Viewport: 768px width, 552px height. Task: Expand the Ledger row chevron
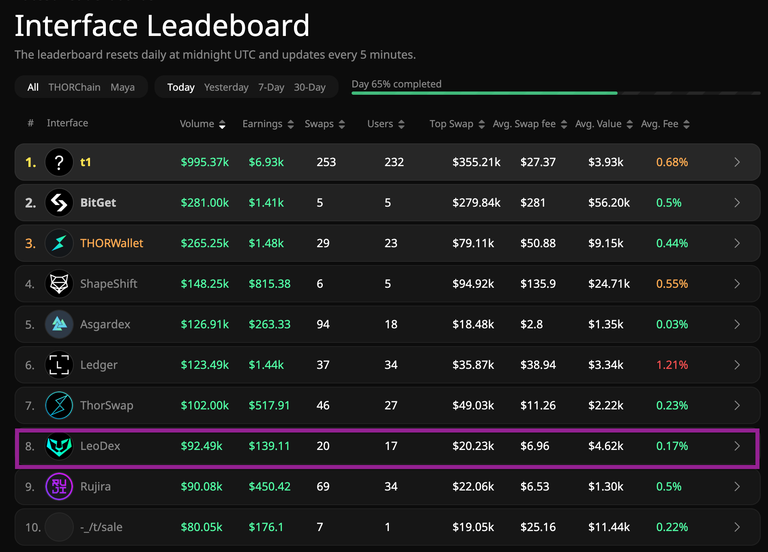coord(737,365)
